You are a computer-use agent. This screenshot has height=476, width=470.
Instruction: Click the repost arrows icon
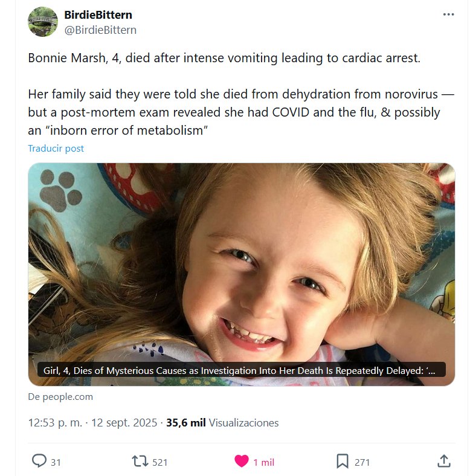140,462
